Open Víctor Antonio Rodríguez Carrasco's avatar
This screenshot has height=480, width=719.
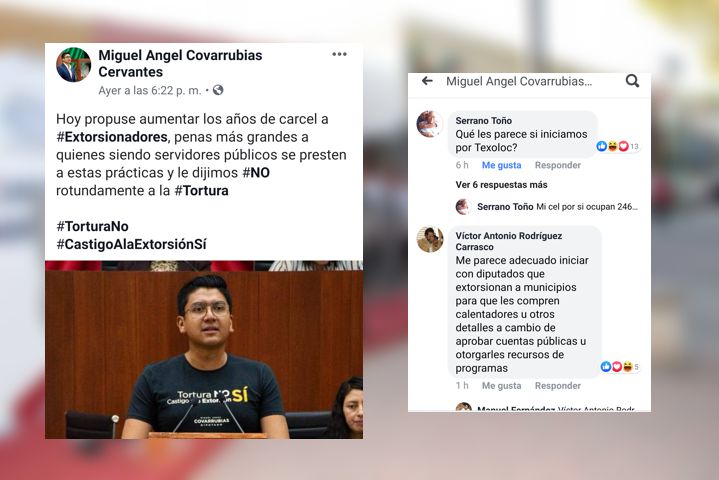[430, 239]
